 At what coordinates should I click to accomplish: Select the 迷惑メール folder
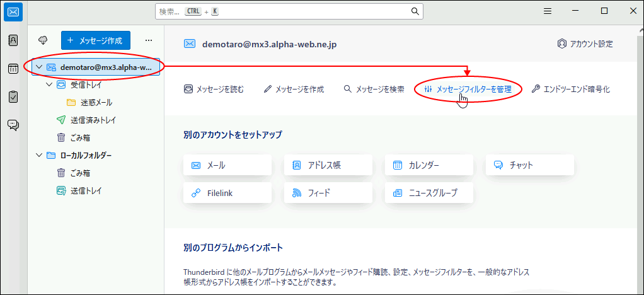96,102
